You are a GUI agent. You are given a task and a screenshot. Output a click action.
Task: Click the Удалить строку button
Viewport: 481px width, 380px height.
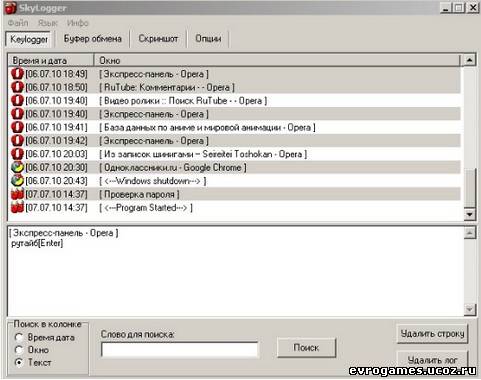pos(432,333)
